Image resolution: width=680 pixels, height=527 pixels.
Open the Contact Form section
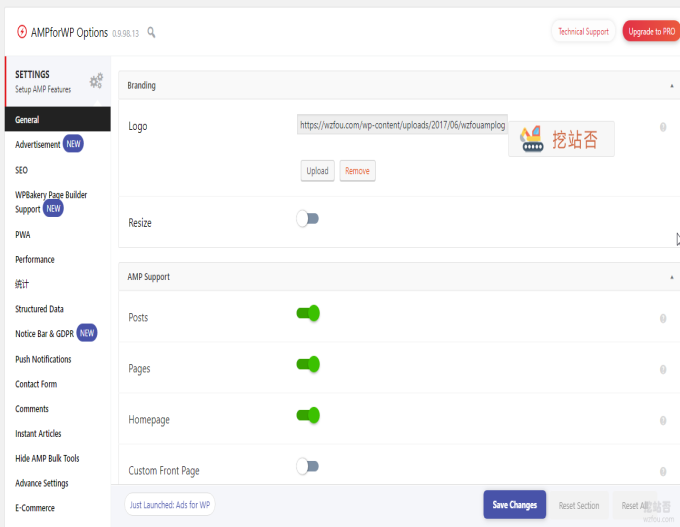pyautogui.click(x=36, y=384)
